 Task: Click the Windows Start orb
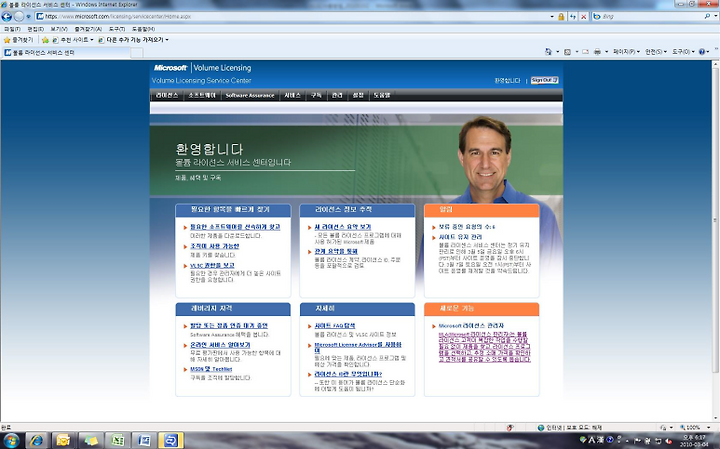11,440
